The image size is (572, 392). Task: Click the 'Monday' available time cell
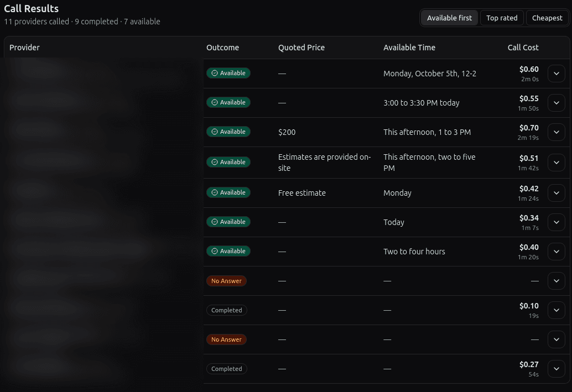pos(397,193)
